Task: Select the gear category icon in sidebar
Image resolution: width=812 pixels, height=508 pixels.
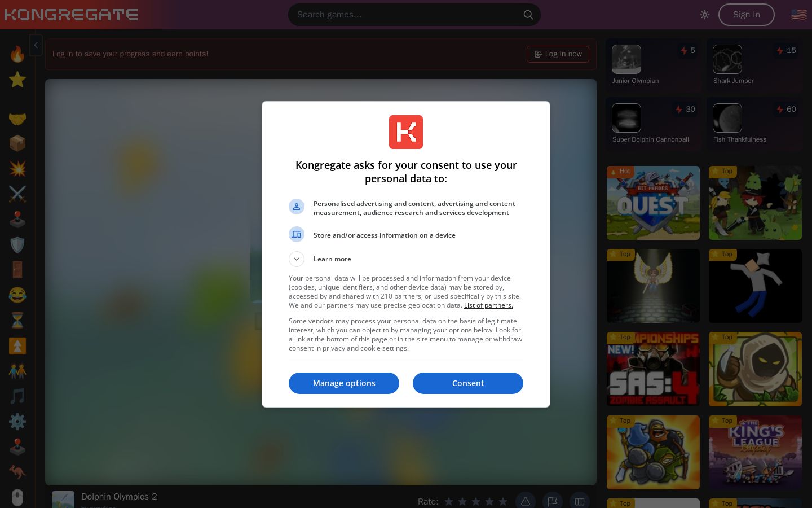Action: coord(17,422)
